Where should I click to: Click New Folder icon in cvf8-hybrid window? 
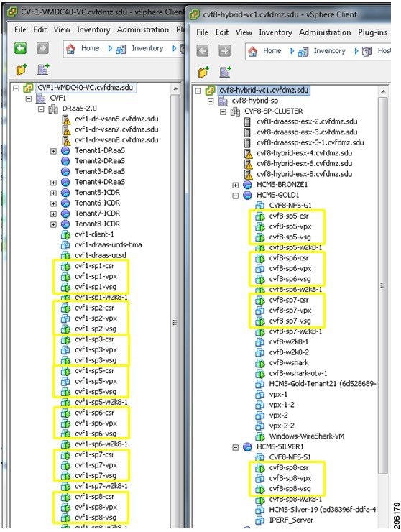pyautogui.click(x=203, y=72)
